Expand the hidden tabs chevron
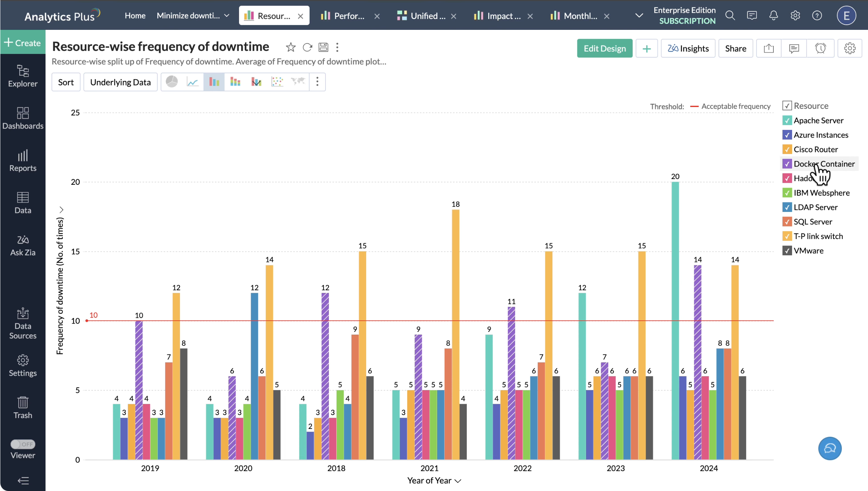868x491 pixels. point(639,16)
